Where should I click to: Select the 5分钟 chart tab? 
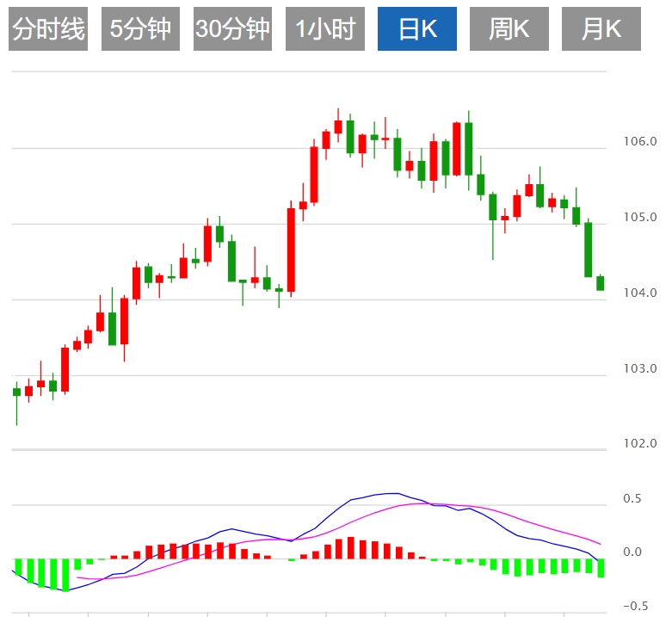[x=140, y=29]
